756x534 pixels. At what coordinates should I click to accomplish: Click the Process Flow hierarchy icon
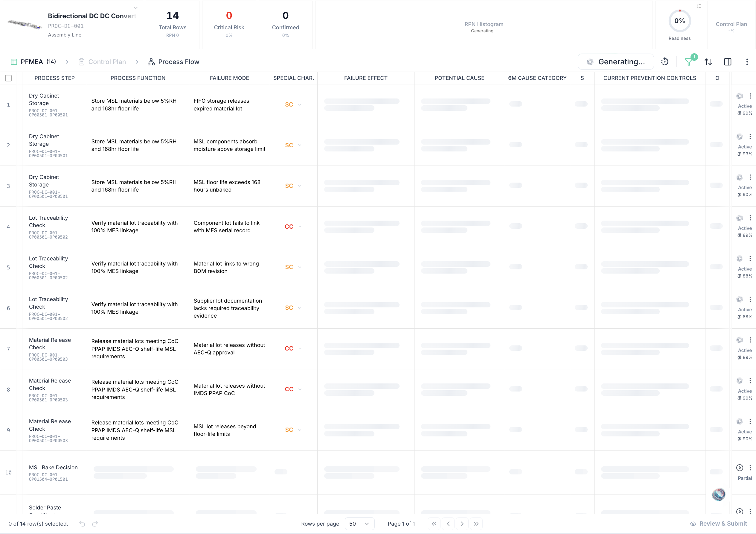[x=151, y=62]
